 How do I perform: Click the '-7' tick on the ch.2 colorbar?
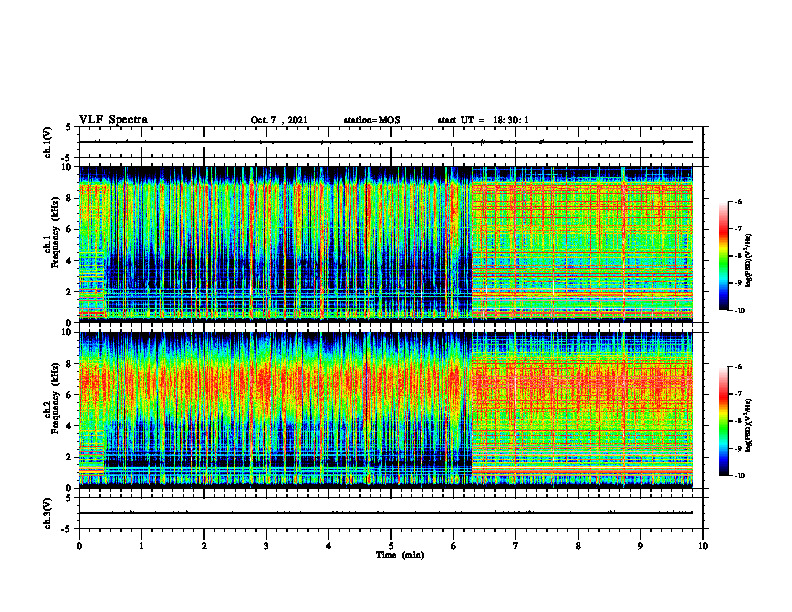coord(737,394)
